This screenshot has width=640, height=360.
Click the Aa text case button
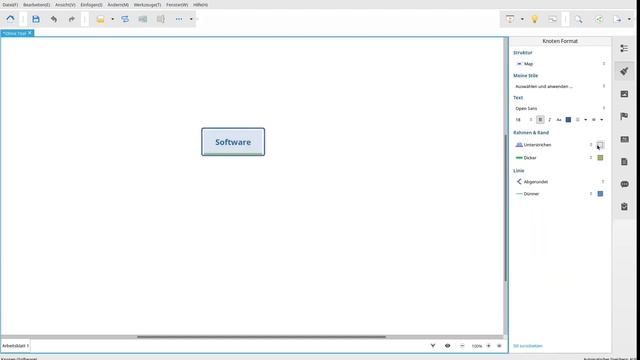559,120
